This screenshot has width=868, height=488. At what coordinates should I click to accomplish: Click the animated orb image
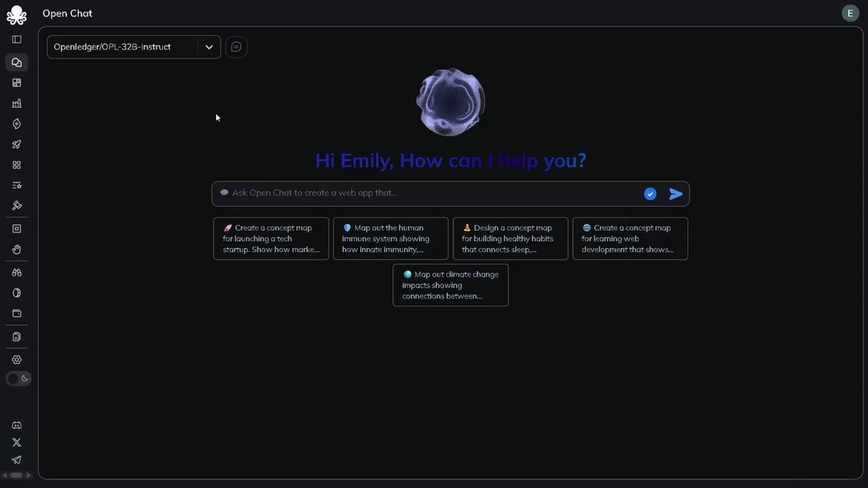click(x=451, y=102)
